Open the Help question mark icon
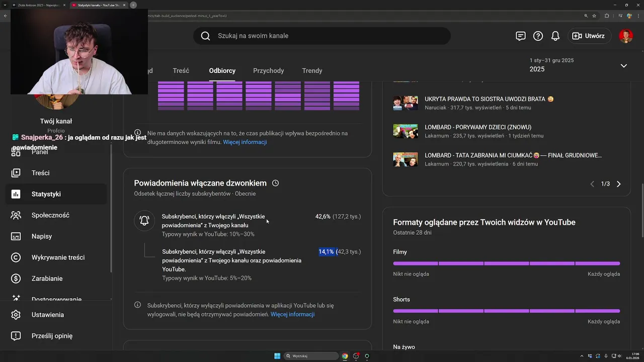The height and width of the screenshot is (362, 644). 538,36
